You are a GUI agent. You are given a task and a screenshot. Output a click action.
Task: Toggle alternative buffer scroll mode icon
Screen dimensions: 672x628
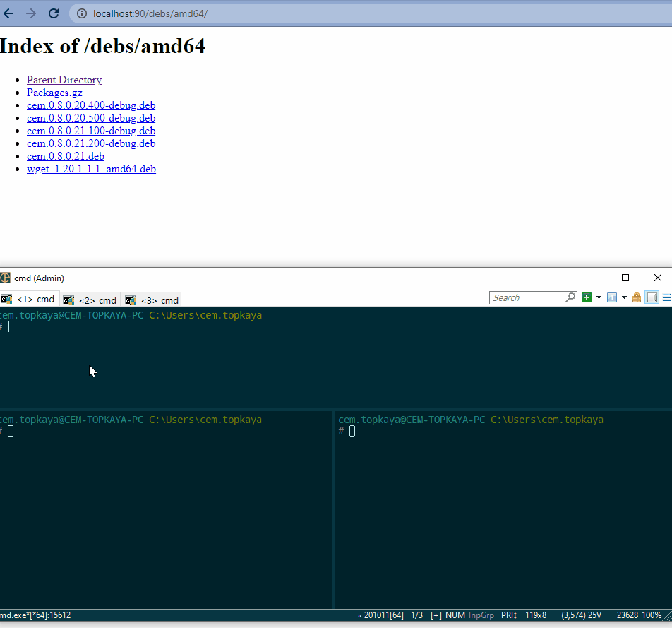pyautogui.click(x=652, y=297)
